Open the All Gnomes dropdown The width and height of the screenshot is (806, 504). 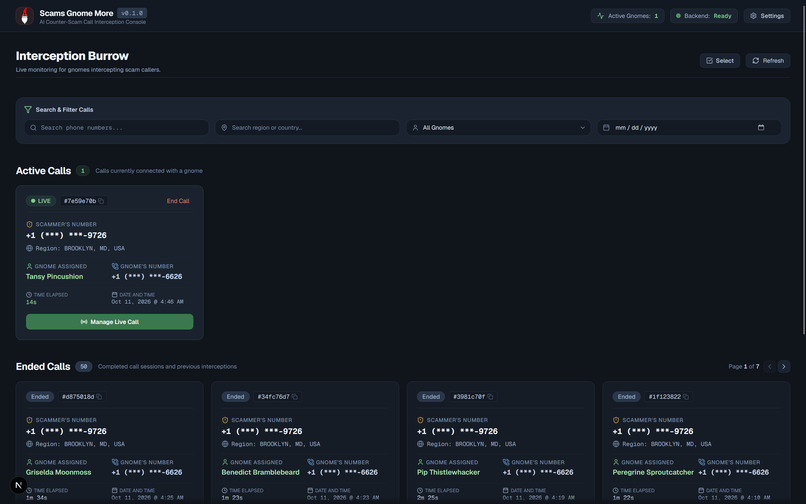click(498, 128)
